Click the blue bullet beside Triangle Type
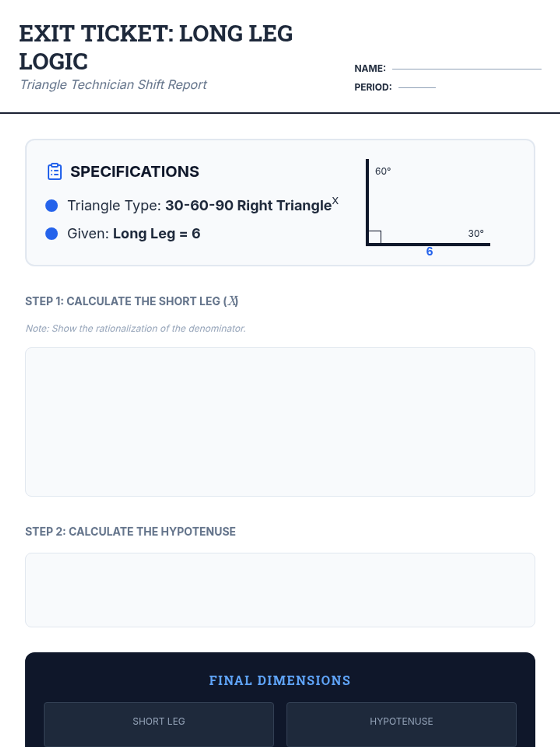Screen dimensions: 560x747 pyautogui.click(x=52, y=205)
